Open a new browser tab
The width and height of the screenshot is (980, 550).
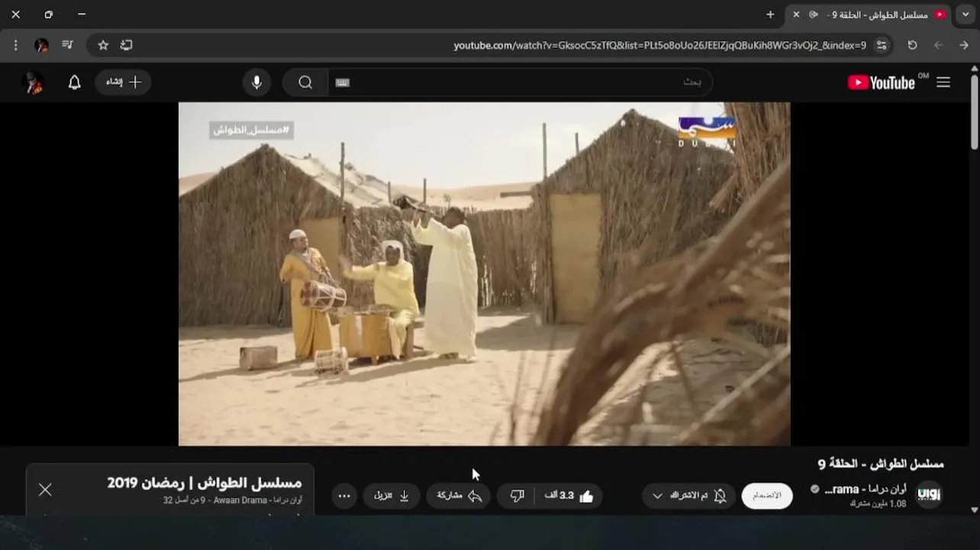coord(770,15)
